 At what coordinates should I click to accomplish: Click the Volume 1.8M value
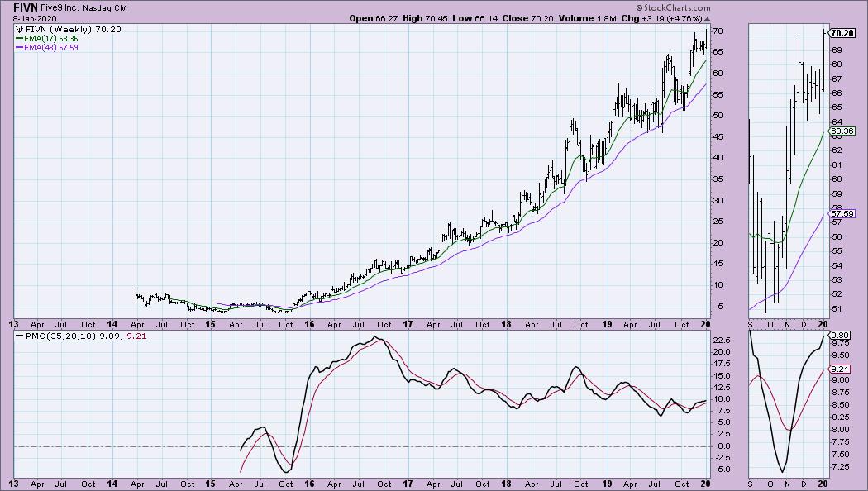point(587,18)
